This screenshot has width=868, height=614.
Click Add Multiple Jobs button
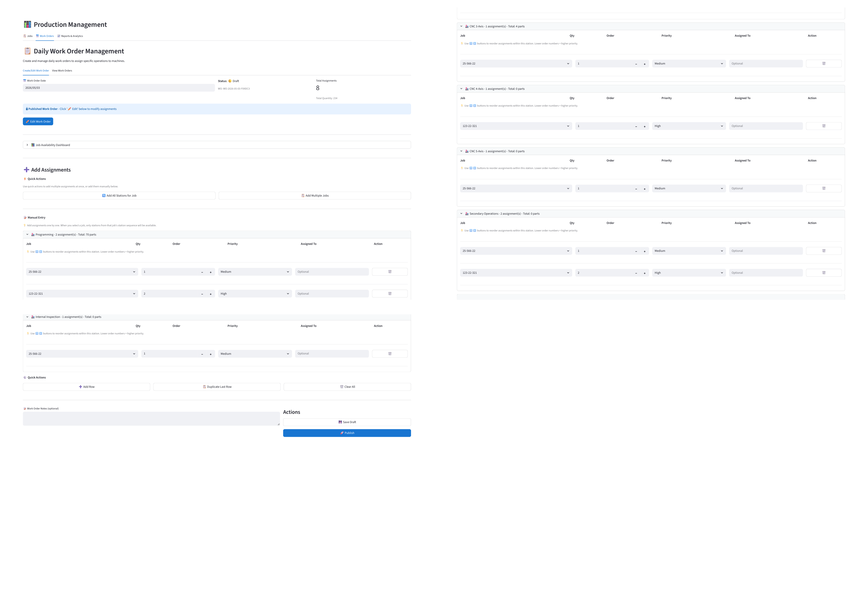click(315, 196)
